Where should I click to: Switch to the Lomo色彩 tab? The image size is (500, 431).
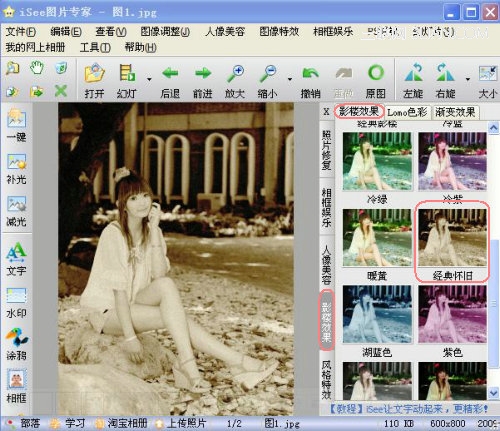(407, 112)
